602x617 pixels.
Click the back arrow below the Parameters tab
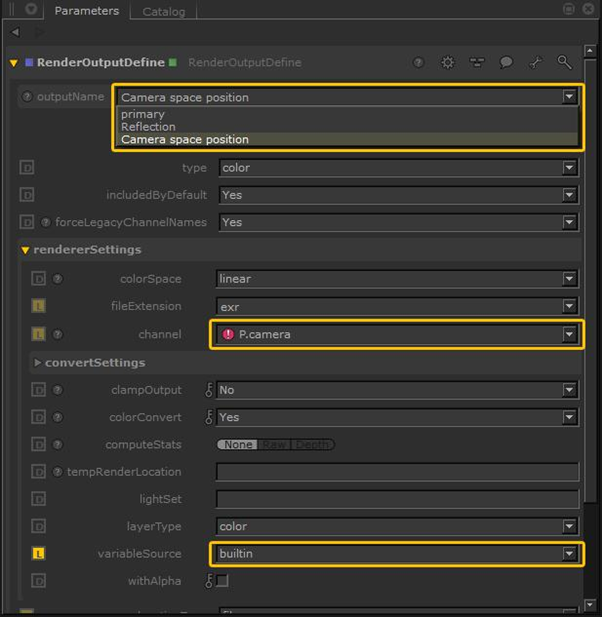[x=14, y=33]
